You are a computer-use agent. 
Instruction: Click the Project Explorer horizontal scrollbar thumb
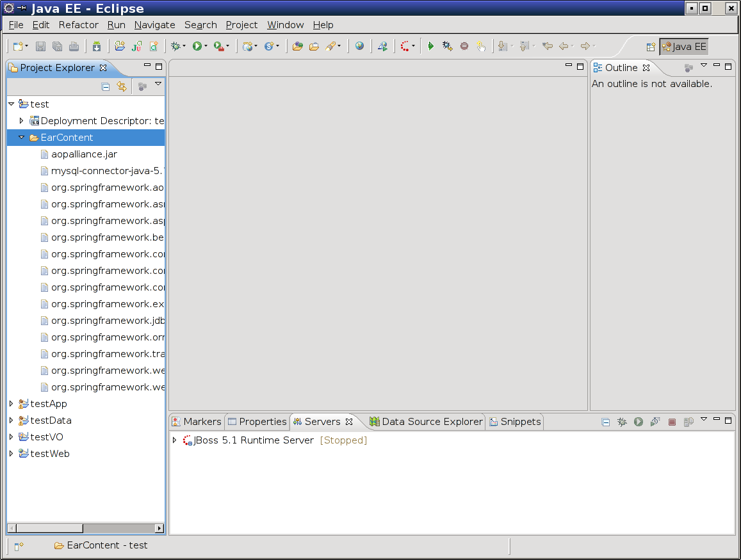click(x=49, y=528)
